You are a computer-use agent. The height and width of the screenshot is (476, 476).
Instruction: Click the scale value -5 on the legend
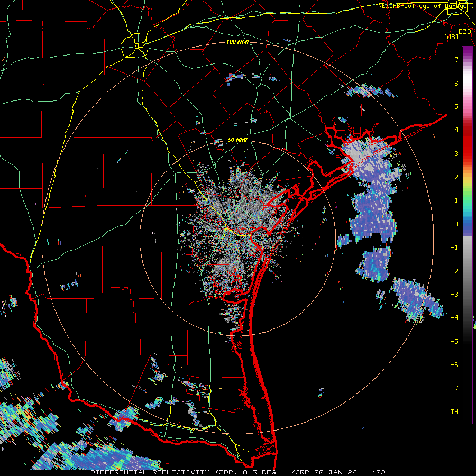click(x=454, y=341)
